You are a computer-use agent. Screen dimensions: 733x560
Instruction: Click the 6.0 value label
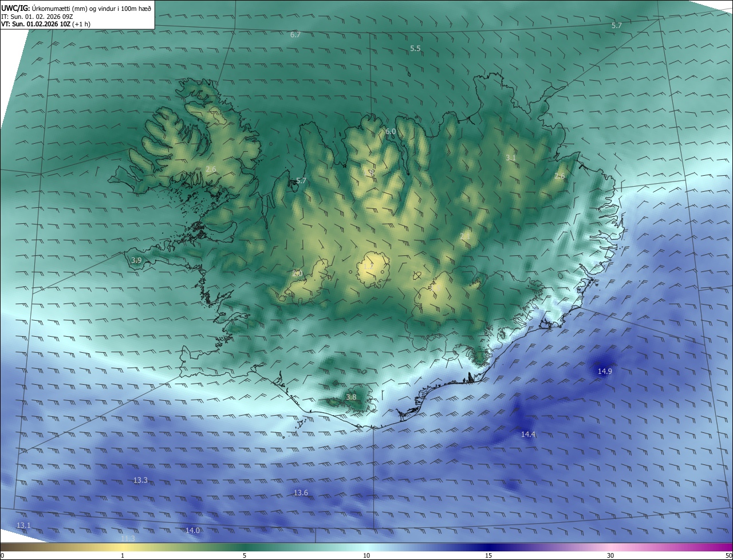click(391, 131)
